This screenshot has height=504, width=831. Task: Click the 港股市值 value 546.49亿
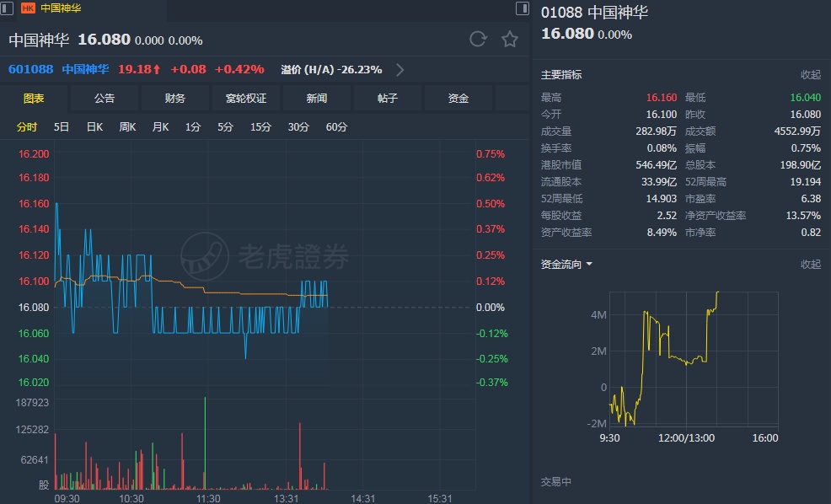click(x=656, y=165)
